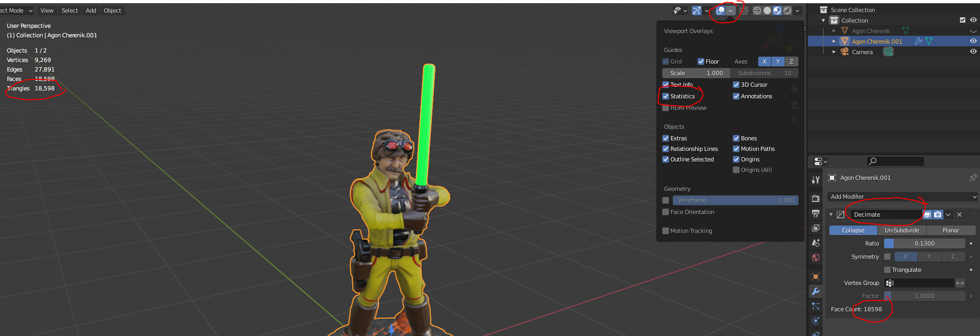Open the Render properties tab
This screenshot has height=336, width=980.
point(816,198)
